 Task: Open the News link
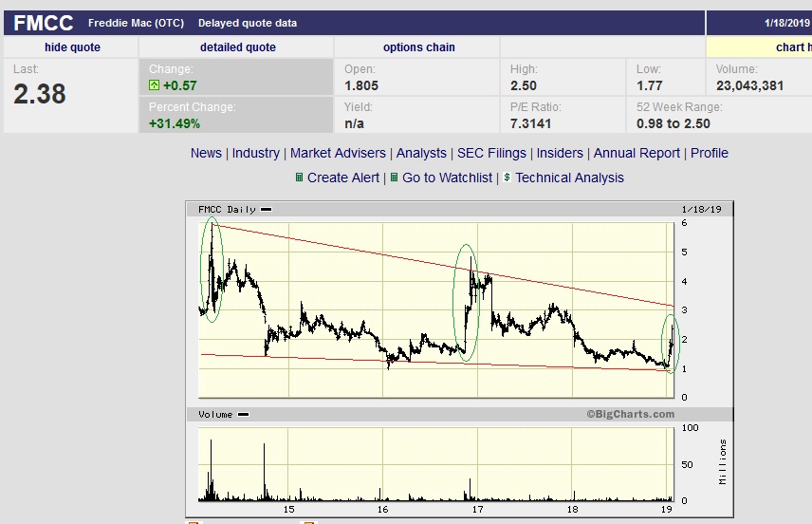[x=206, y=153]
